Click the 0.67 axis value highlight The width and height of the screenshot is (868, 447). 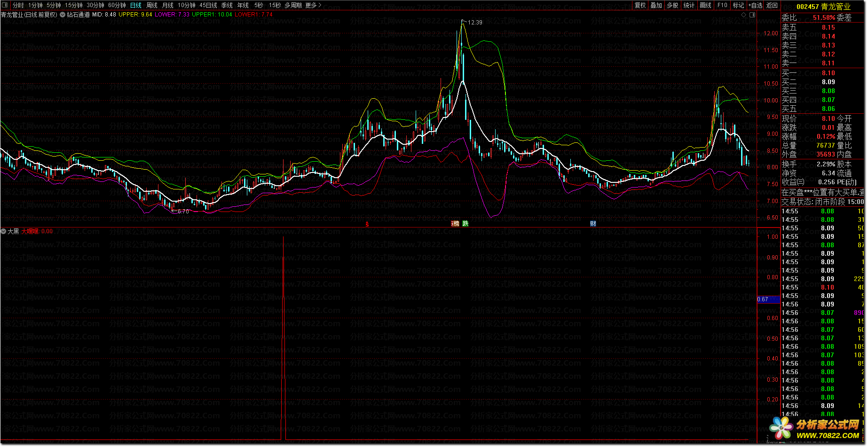[x=768, y=299]
